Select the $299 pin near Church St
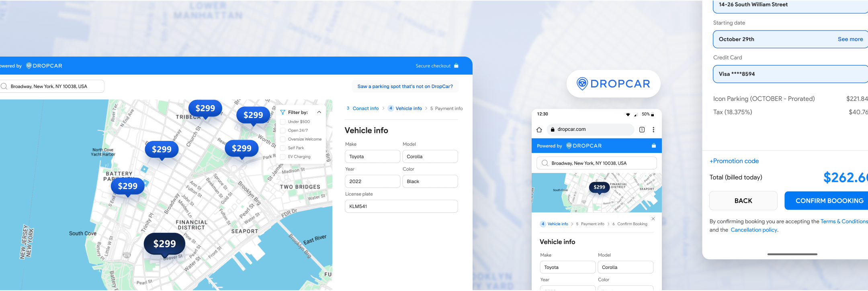 (162, 150)
